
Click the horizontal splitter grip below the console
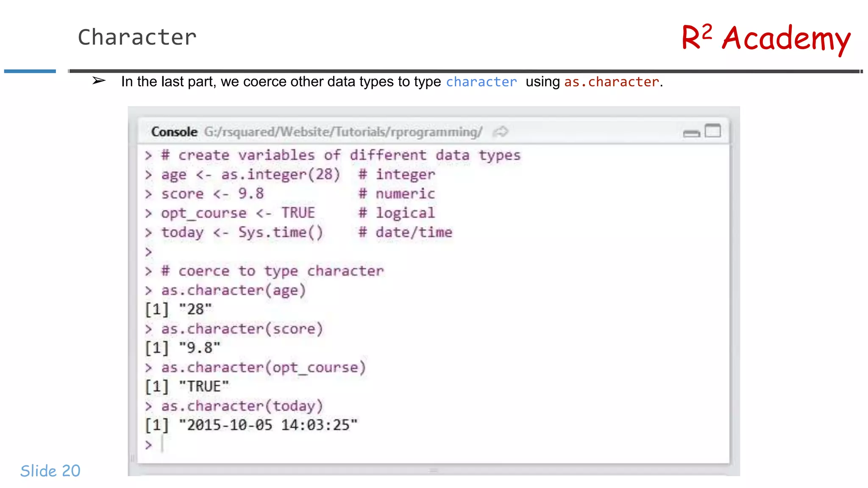434,470
